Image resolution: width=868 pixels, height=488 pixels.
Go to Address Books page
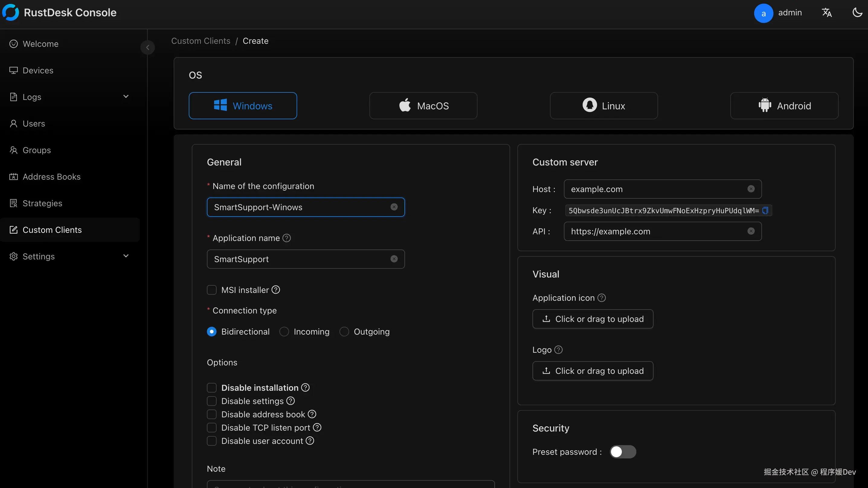point(52,177)
